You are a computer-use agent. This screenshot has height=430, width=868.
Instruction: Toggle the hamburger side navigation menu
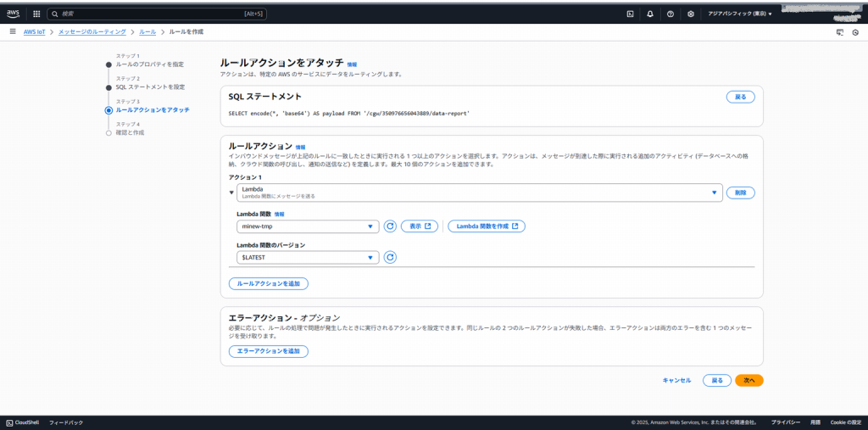click(13, 31)
